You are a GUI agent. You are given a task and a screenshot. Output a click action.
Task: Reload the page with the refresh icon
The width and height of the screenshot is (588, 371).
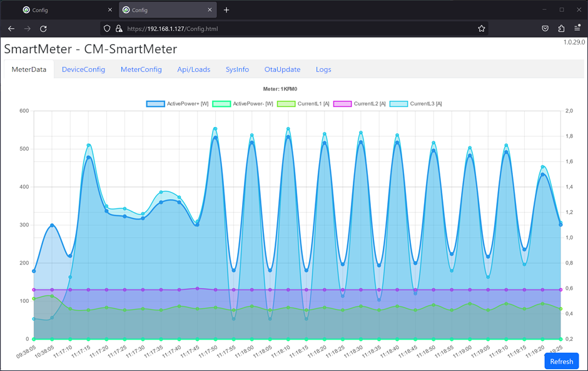click(x=43, y=29)
